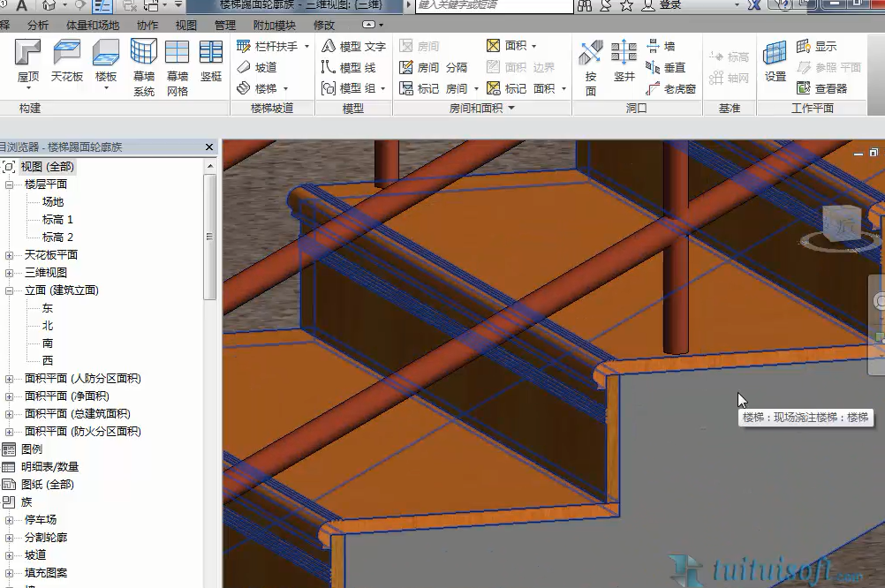Open the 体量和场地 ribbon tab
This screenshot has height=588, width=885.
tap(93, 26)
